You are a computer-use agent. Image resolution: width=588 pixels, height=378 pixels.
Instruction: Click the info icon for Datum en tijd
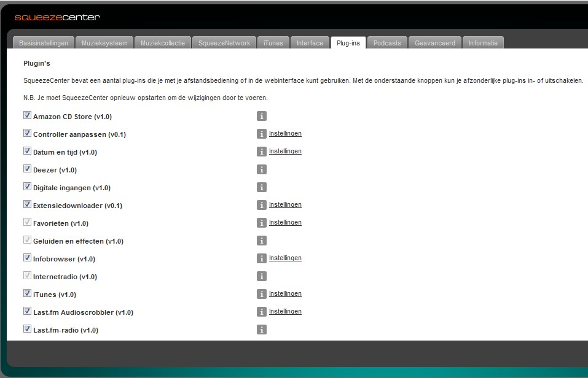pyautogui.click(x=262, y=152)
